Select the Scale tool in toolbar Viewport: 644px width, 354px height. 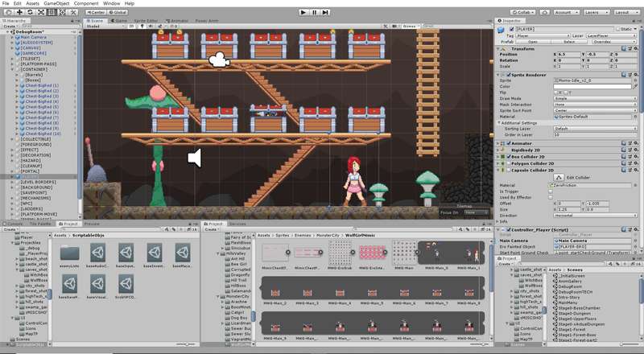[41, 12]
